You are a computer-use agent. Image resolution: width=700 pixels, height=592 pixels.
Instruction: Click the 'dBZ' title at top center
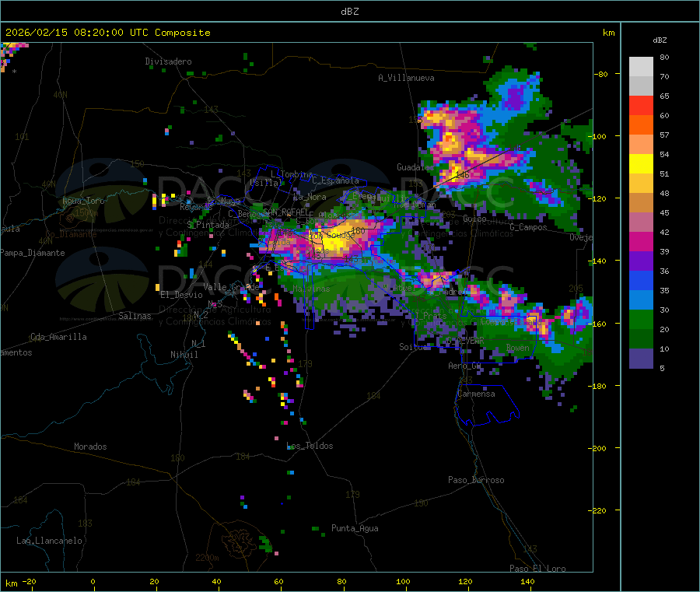tap(349, 12)
